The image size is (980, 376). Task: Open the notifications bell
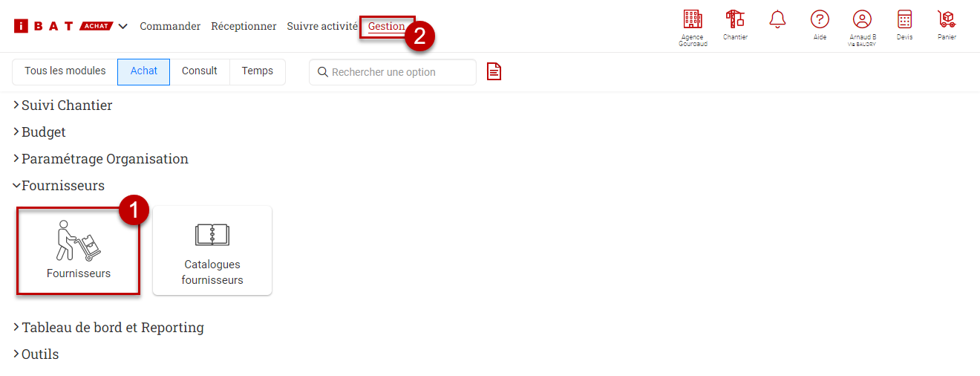[x=777, y=20]
